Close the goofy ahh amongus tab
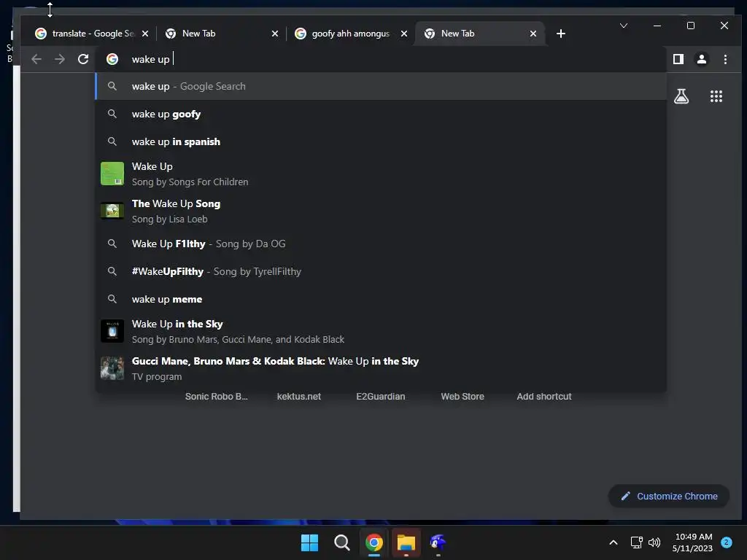 pos(404,34)
